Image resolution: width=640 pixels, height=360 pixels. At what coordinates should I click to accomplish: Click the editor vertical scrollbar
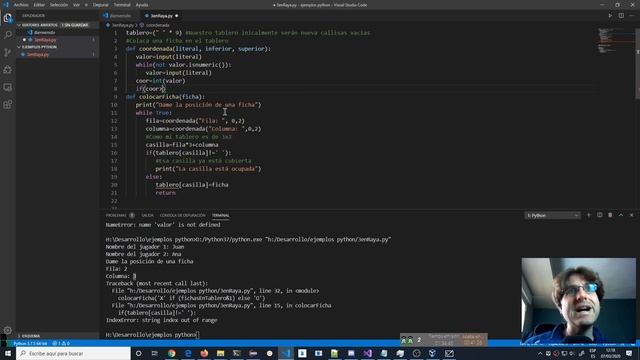(637, 63)
